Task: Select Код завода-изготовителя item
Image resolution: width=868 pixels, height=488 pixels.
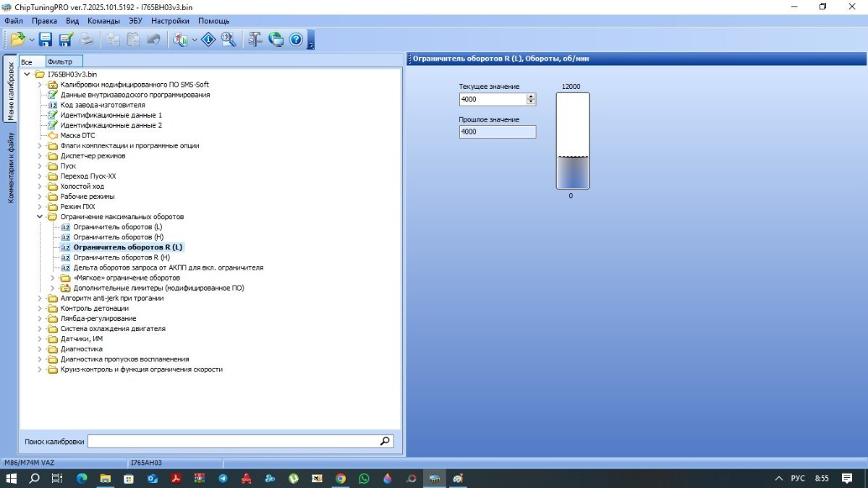Action: 103,105
